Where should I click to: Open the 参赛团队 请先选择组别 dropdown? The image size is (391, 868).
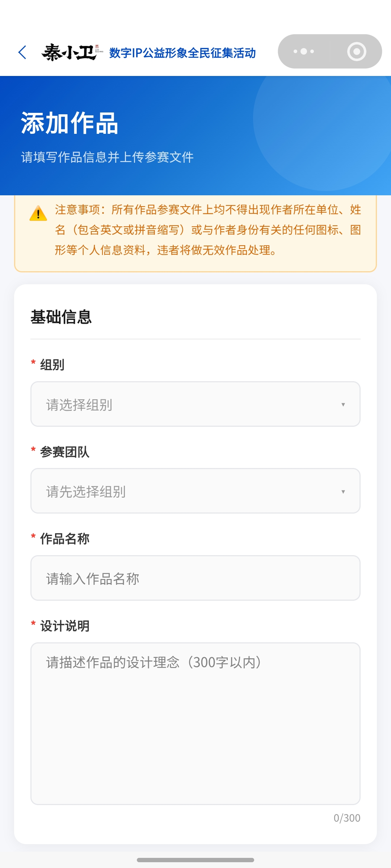(195, 491)
